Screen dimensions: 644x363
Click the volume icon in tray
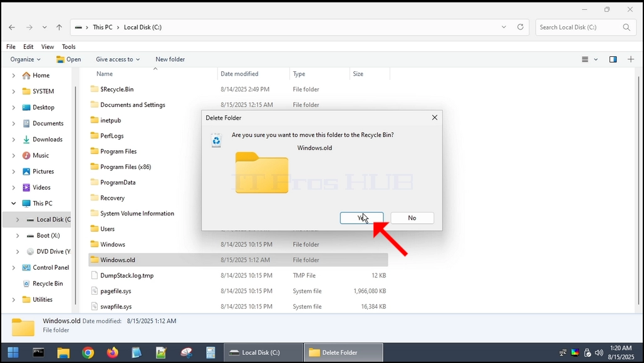pos(600,353)
